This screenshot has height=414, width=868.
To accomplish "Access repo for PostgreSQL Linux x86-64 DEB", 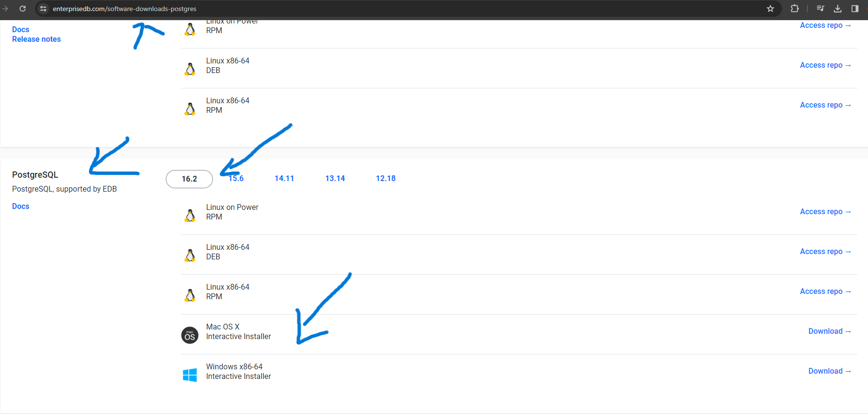I will pyautogui.click(x=825, y=252).
